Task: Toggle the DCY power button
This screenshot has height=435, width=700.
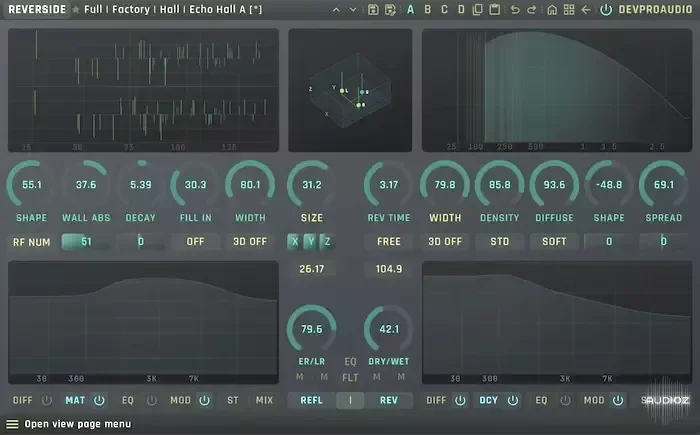Action: (513, 401)
